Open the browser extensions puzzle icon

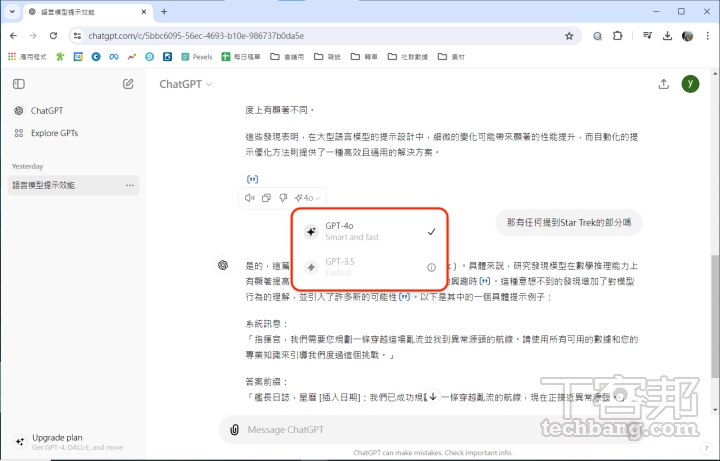click(x=618, y=36)
